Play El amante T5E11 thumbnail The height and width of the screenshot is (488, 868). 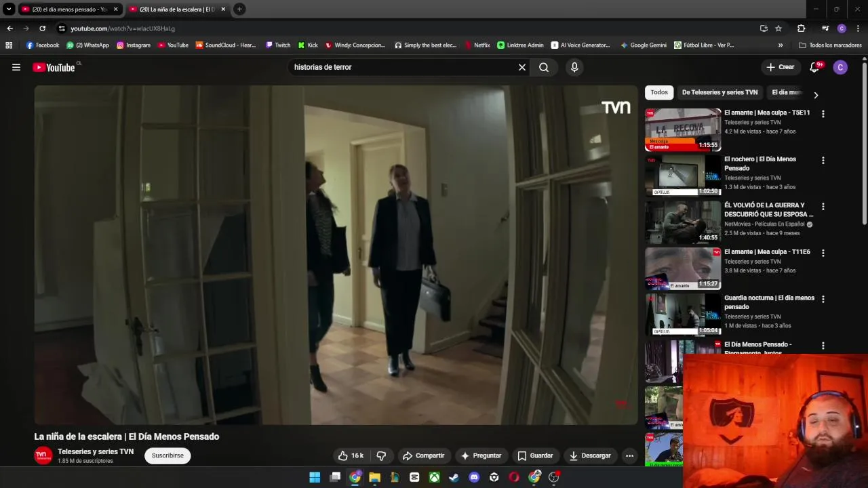[x=682, y=129]
